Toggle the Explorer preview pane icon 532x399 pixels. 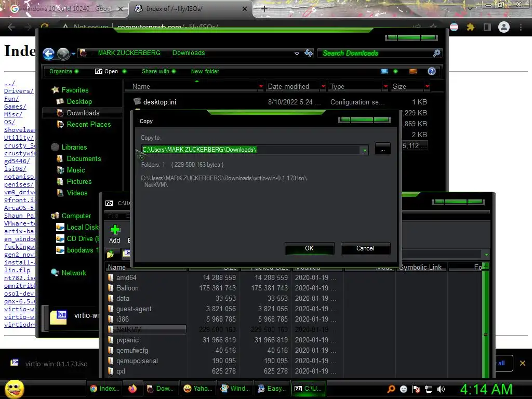(413, 71)
